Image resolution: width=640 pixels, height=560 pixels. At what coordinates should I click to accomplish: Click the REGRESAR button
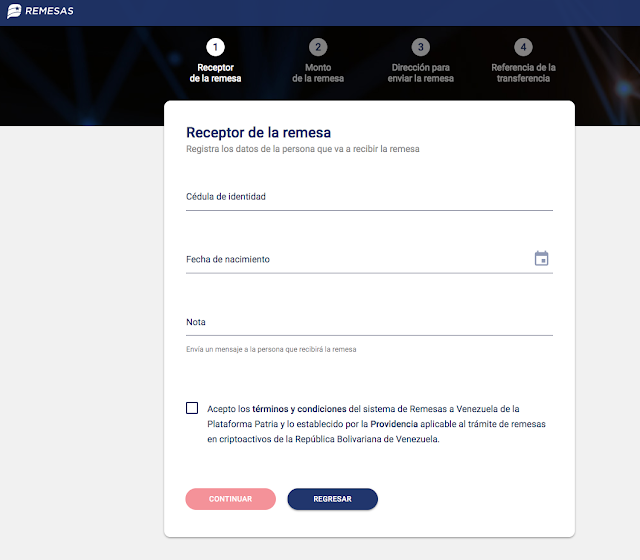pos(333,499)
